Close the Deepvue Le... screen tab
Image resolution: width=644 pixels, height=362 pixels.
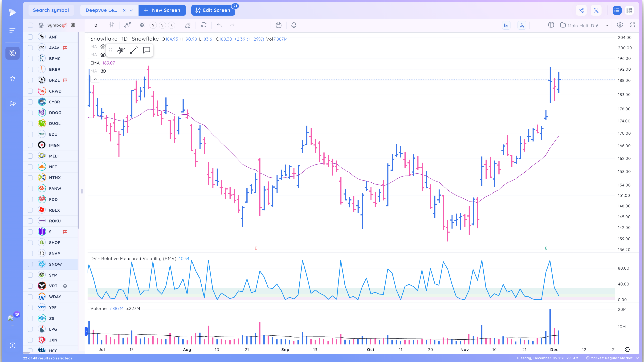tap(124, 10)
